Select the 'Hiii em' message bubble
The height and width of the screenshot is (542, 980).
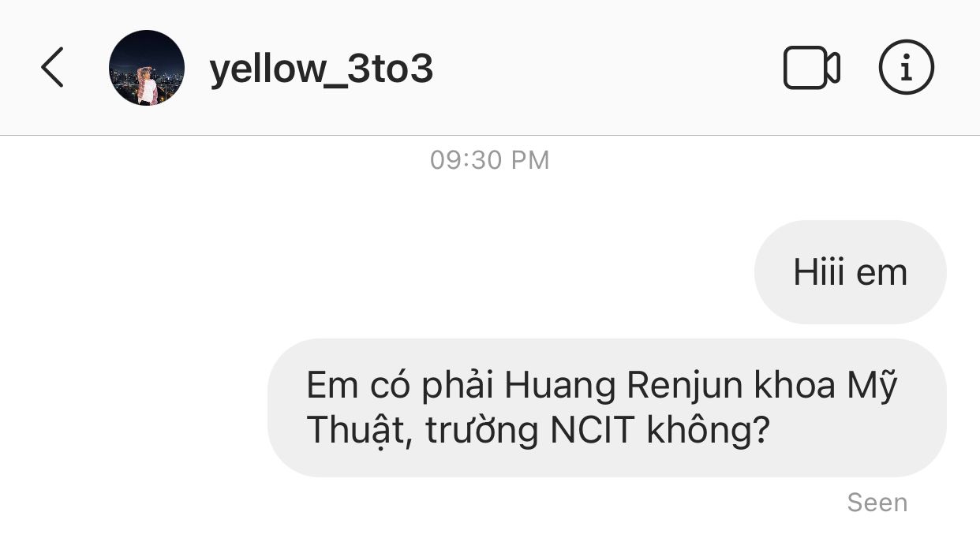[x=850, y=272]
